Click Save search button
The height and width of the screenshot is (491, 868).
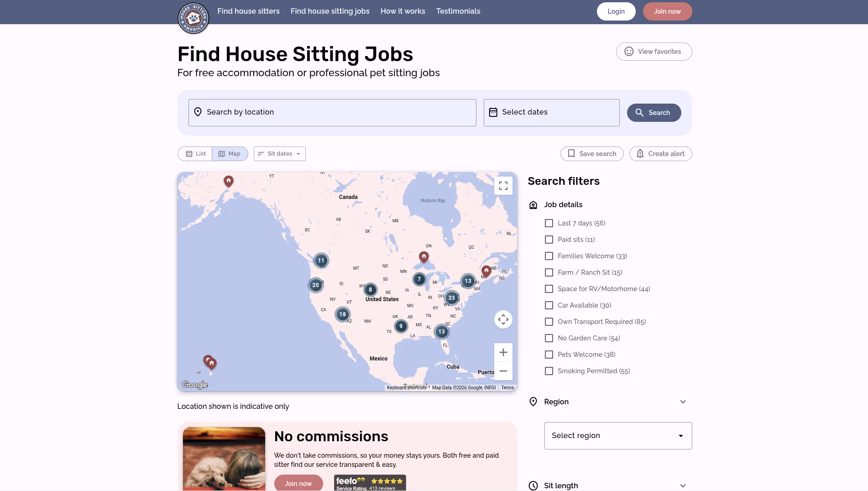[x=592, y=154]
